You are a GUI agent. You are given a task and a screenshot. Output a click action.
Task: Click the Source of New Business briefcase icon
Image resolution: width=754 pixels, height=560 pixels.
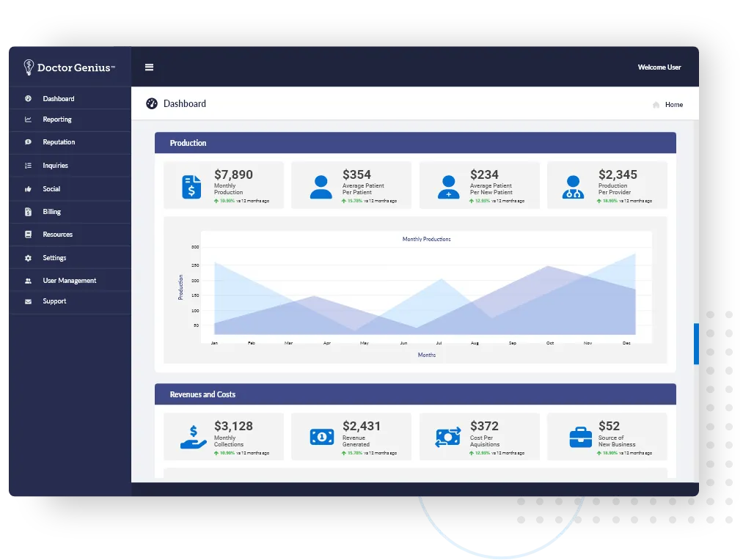pos(580,438)
